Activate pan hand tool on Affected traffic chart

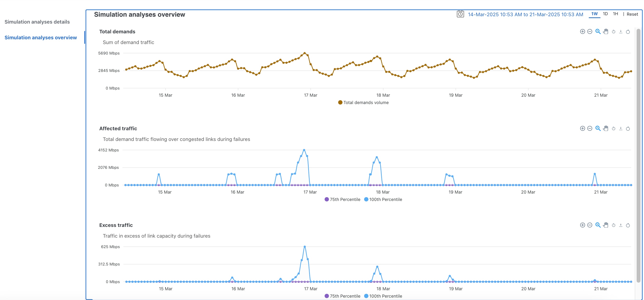[605, 128]
